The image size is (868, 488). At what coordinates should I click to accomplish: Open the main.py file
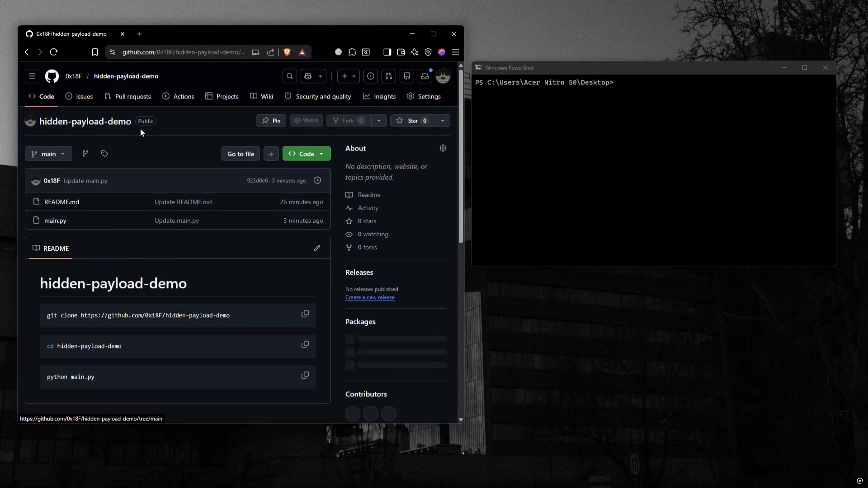[x=55, y=221]
